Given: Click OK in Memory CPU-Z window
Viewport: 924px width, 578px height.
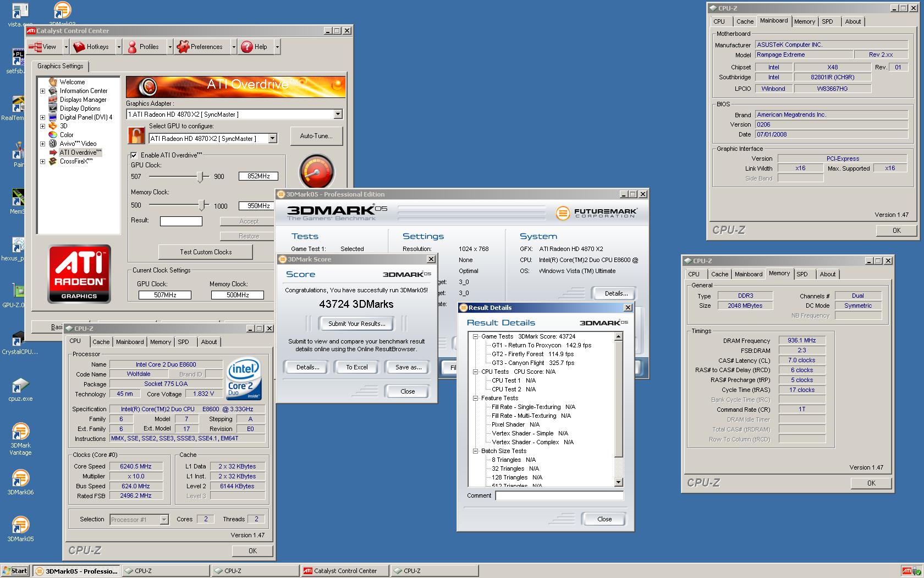Looking at the screenshot, I should 871,483.
